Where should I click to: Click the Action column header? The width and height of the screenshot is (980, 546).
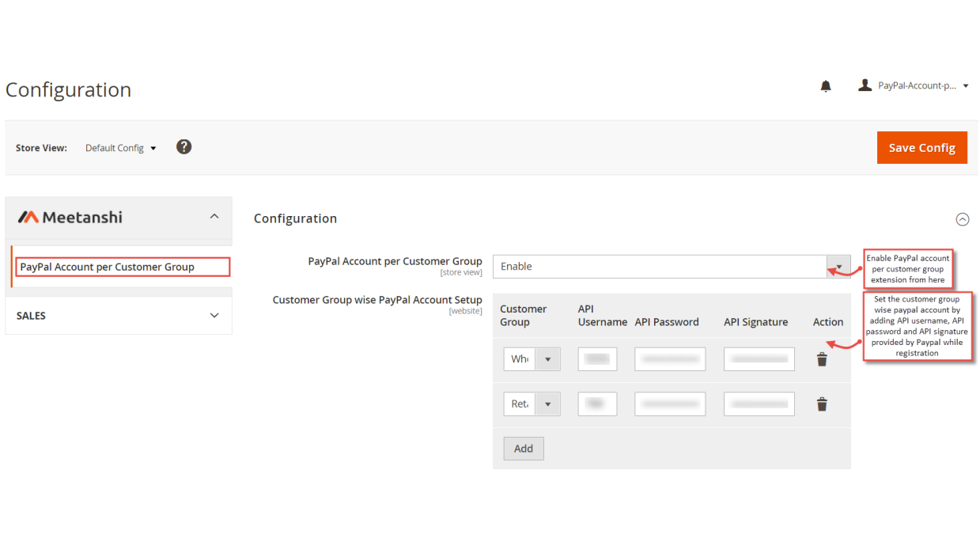pyautogui.click(x=828, y=322)
